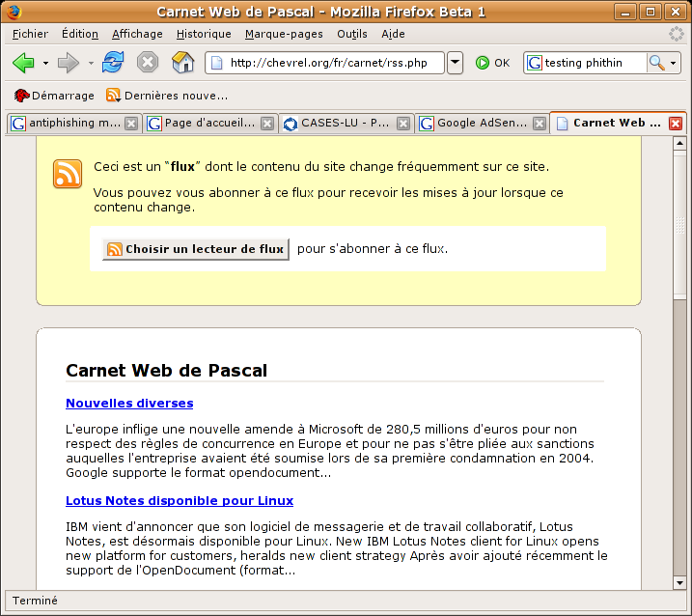Open the back history dropdown arrow
The height and width of the screenshot is (616, 692).
(45, 63)
